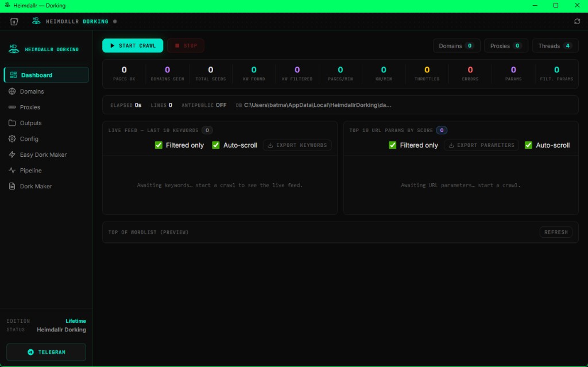This screenshot has height=367, width=588.
Task: Toggle Filtered only in URL Params panel
Action: 393,145
